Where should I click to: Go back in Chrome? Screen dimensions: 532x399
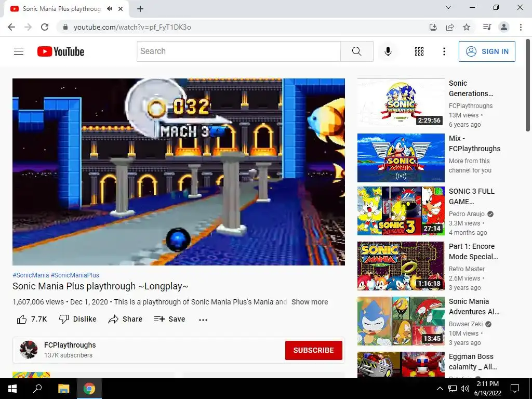(11, 27)
